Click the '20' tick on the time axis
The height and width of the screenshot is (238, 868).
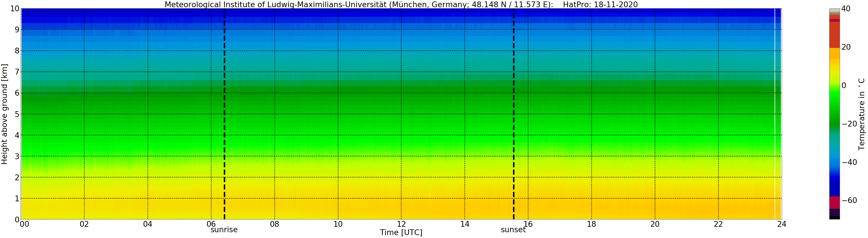point(655,224)
